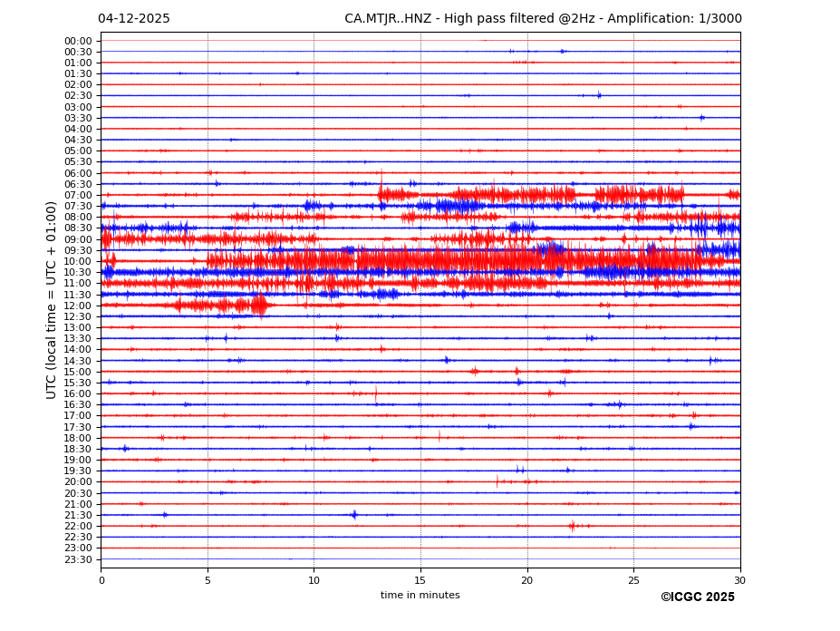Click the date label 04-12-2025
Image resolution: width=840 pixels, height=631 pixels.
[133, 19]
